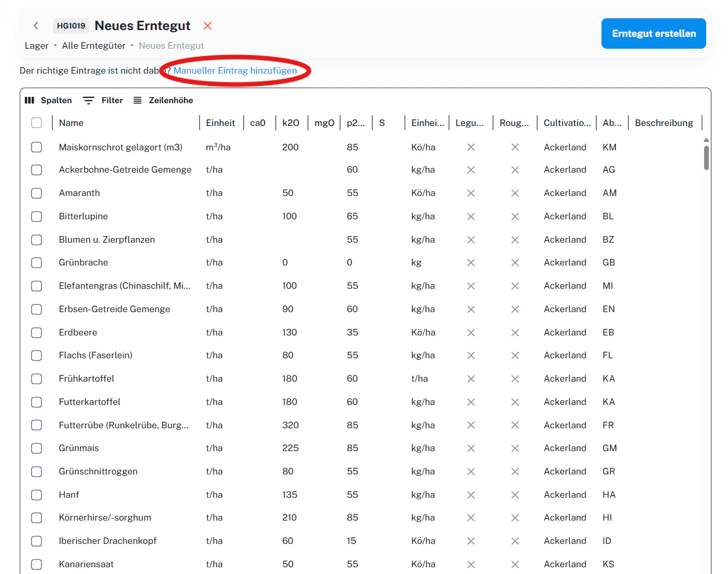Viewport: 728px width, 574px height.
Task: Tick the Hanf row checkbox
Action: [x=36, y=495]
